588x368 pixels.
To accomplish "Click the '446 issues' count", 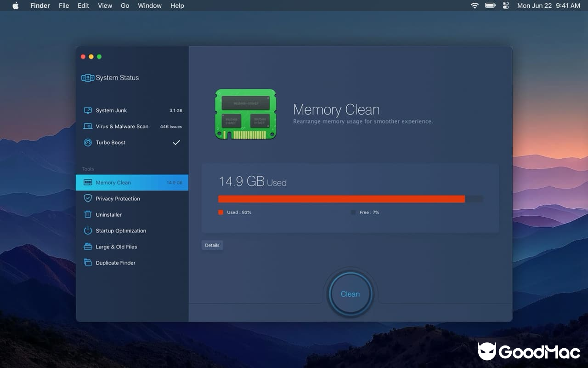I will tap(171, 126).
